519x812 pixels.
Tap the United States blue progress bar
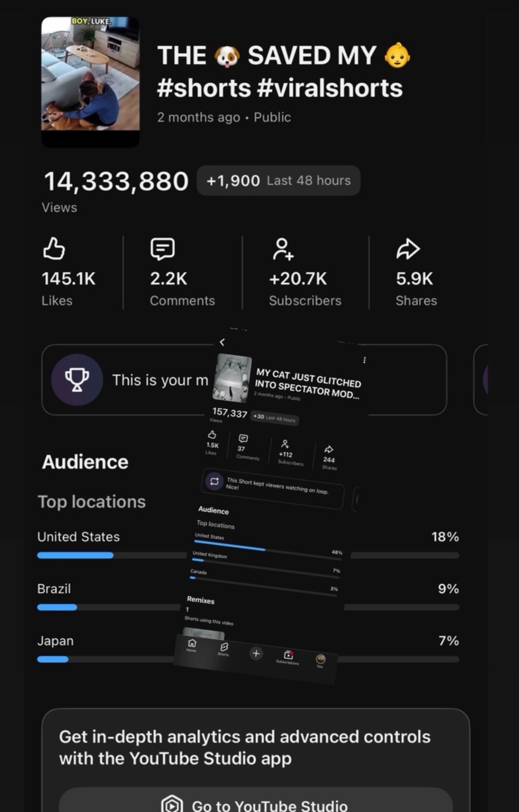[75, 555]
